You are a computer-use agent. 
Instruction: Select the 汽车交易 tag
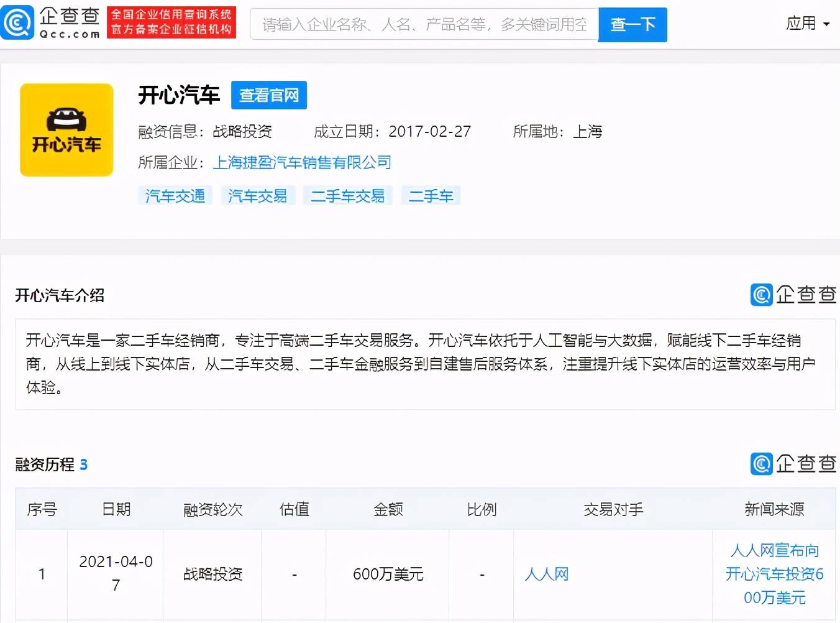click(x=258, y=196)
